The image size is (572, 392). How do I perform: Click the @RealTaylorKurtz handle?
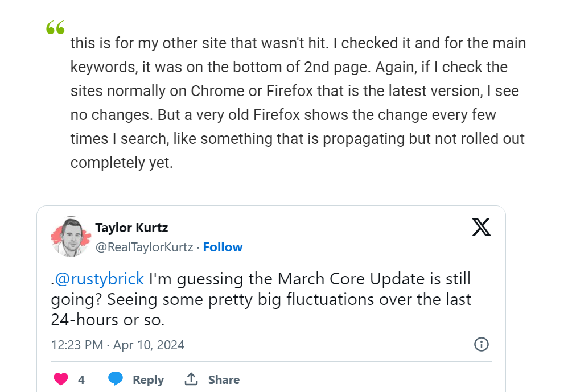tap(144, 247)
